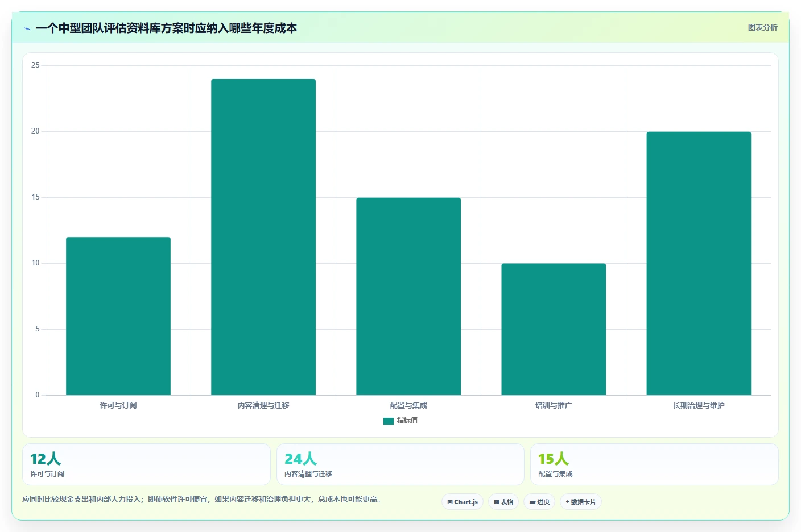Click the footer note starting 应同时比较现金支出
The width and height of the screenshot is (801, 532).
click(x=201, y=499)
